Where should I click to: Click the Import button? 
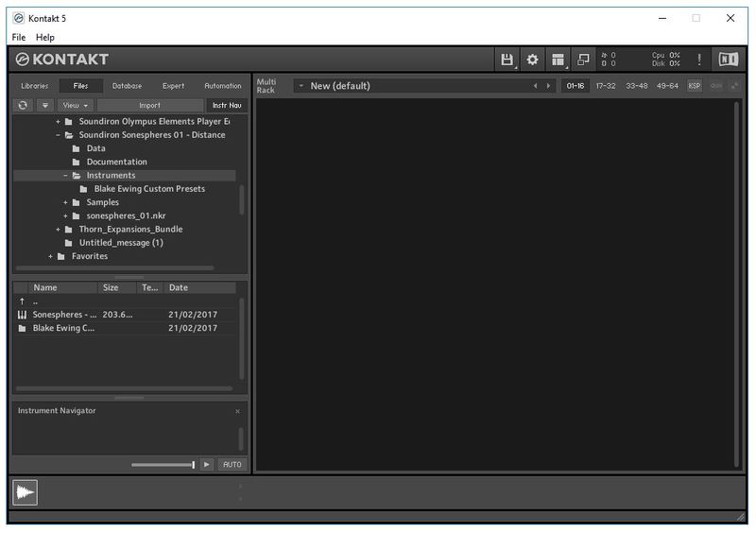pos(149,105)
